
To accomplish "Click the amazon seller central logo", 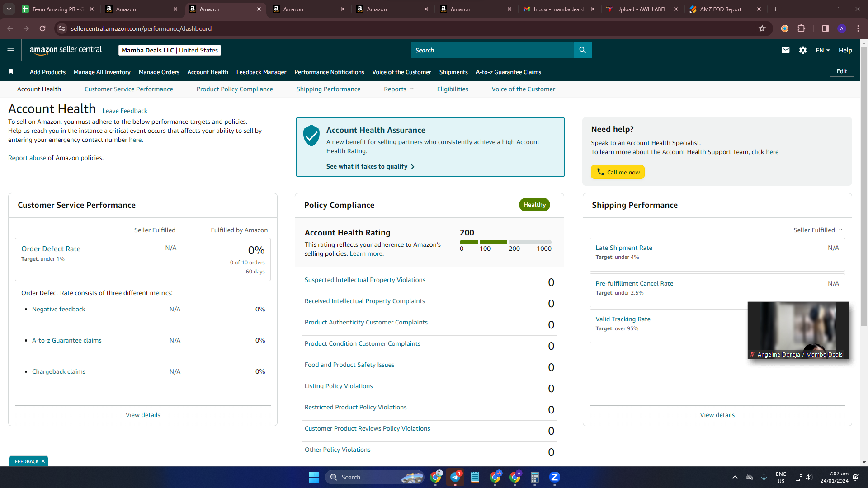I will point(66,50).
